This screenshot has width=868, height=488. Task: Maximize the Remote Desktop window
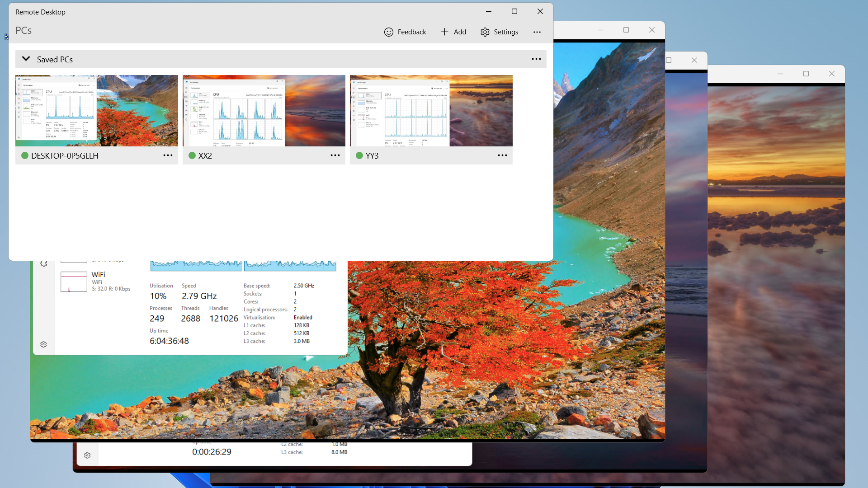click(x=514, y=12)
